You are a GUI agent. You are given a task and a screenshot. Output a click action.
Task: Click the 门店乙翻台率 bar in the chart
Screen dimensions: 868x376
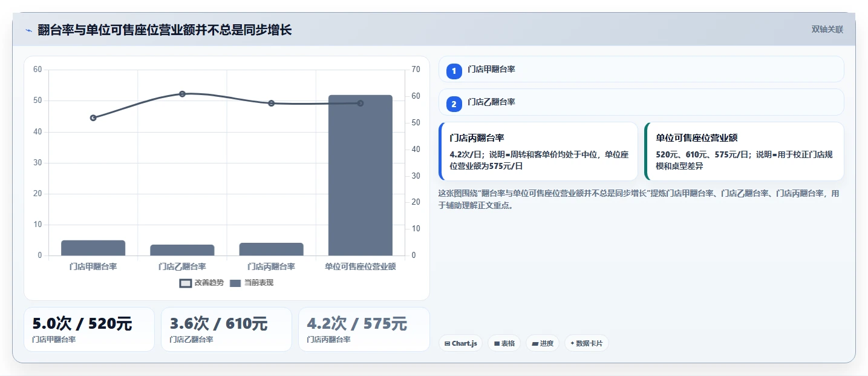click(x=182, y=250)
